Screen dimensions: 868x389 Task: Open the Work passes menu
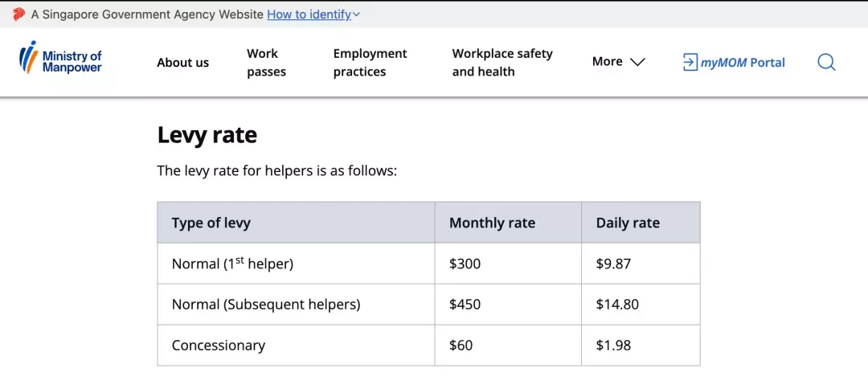pyautogui.click(x=266, y=63)
